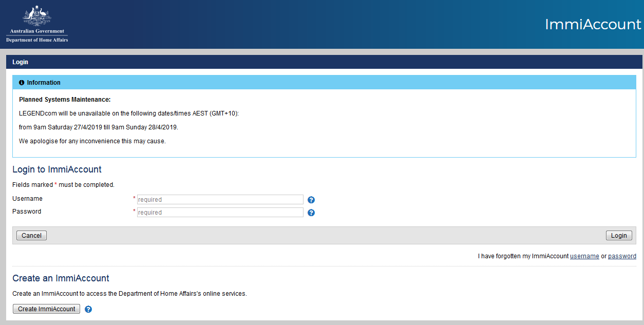This screenshot has height=325, width=644.
Task: Click the Username label
Action: click(x=27, y=199)
